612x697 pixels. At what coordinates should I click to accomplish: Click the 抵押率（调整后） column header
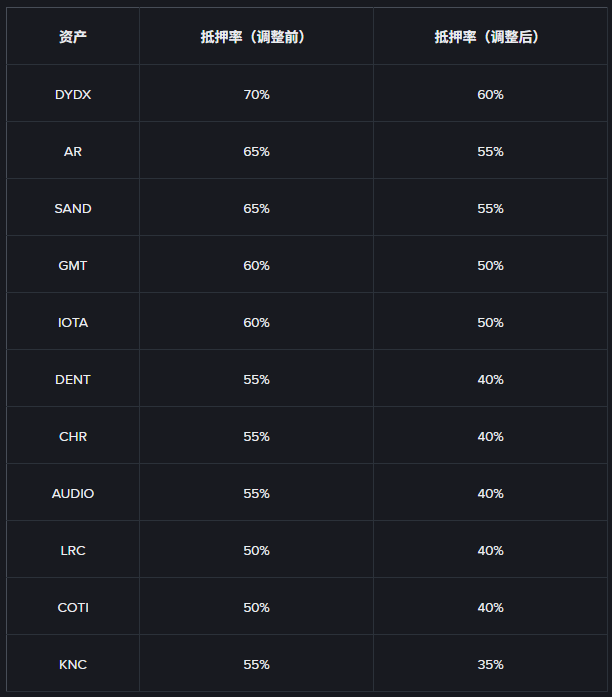[x=490, y=37]
